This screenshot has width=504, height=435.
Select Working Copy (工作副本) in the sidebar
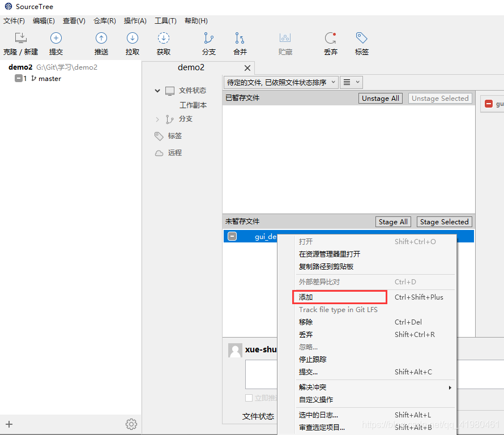click(x=193, y=105)
